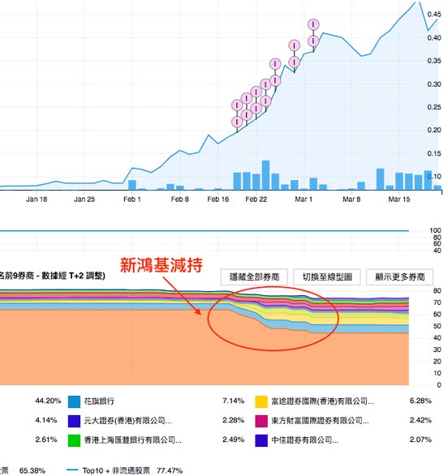Click the green 香港上海匯豐銀行 legend swatch
This screenshot has height=476, width=448.
coord(74,440)
